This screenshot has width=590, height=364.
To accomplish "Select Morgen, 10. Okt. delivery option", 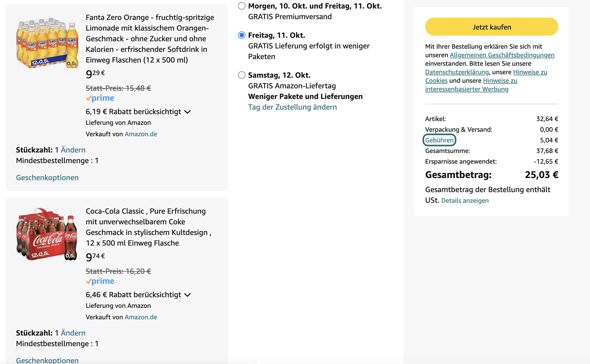I will (x=242, y=6).
